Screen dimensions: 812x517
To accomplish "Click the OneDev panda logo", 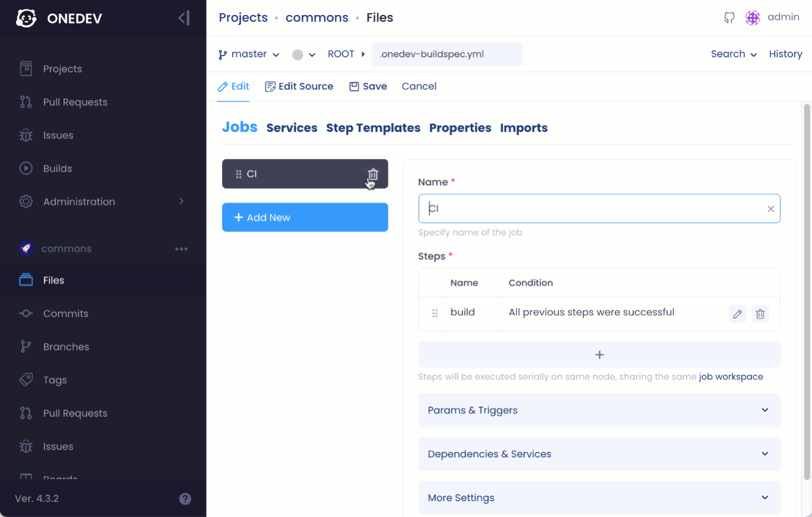I will pyautogui.click(x=26, y=18).
